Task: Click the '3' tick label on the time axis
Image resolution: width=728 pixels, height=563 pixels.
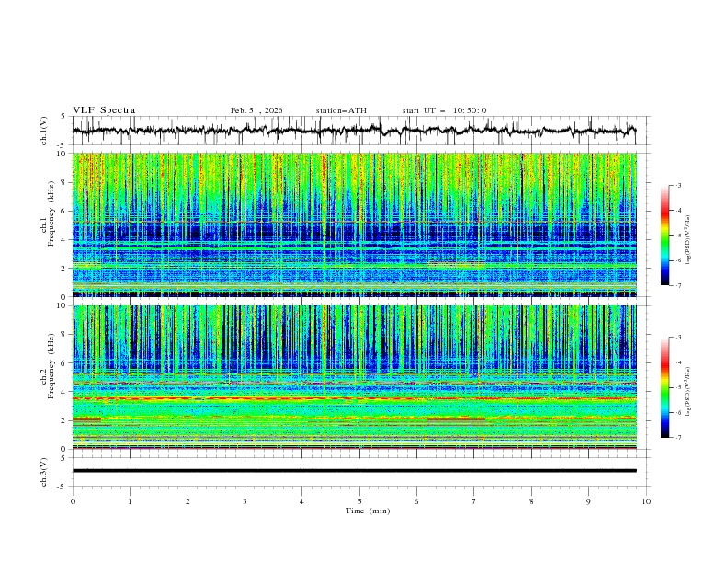Action: [x=245, y=501]
